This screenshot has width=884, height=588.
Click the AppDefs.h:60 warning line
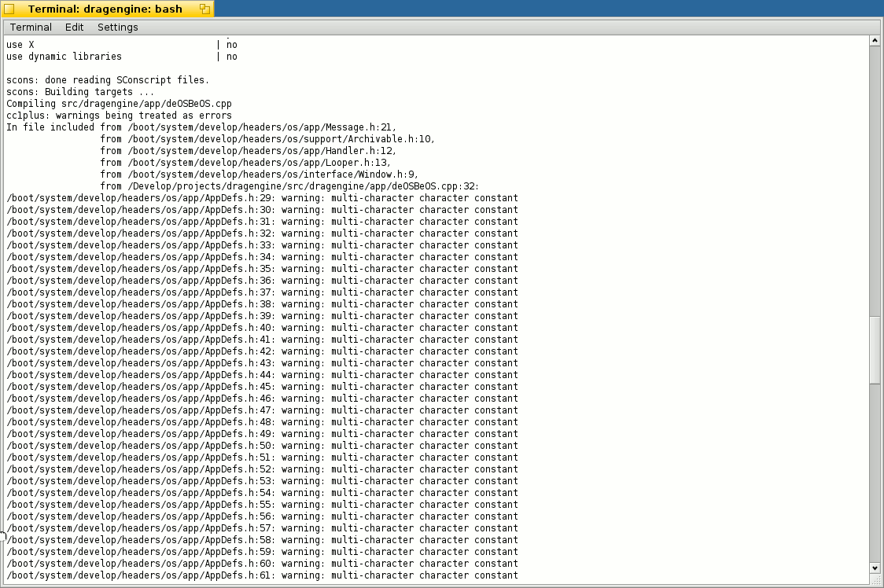tap(262, 564)
